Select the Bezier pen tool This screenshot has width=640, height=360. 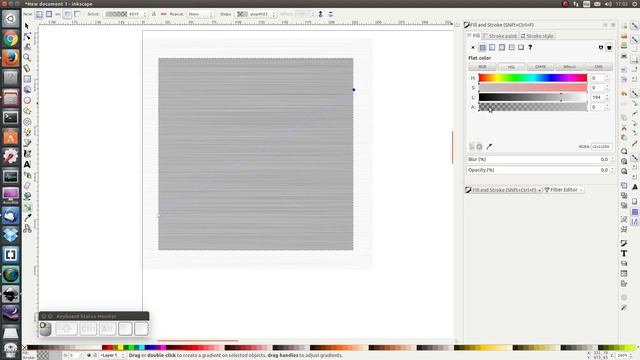27,143
